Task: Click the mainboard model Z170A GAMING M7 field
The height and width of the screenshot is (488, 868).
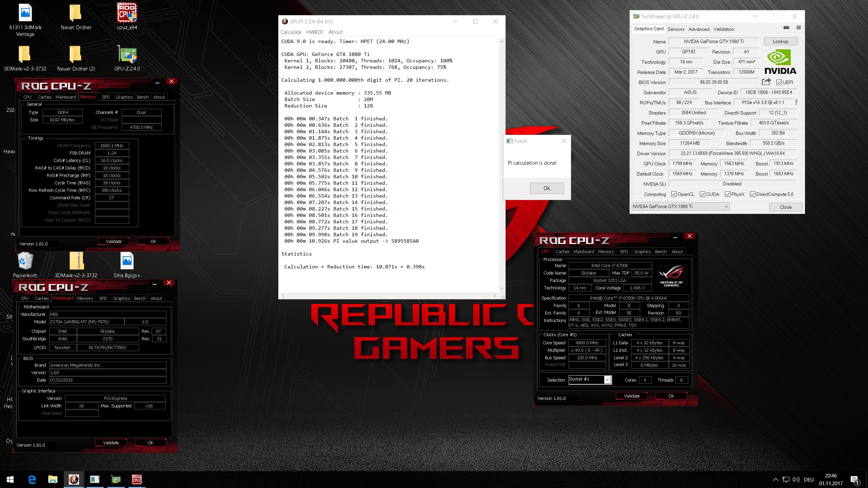Action: (86, 322)
